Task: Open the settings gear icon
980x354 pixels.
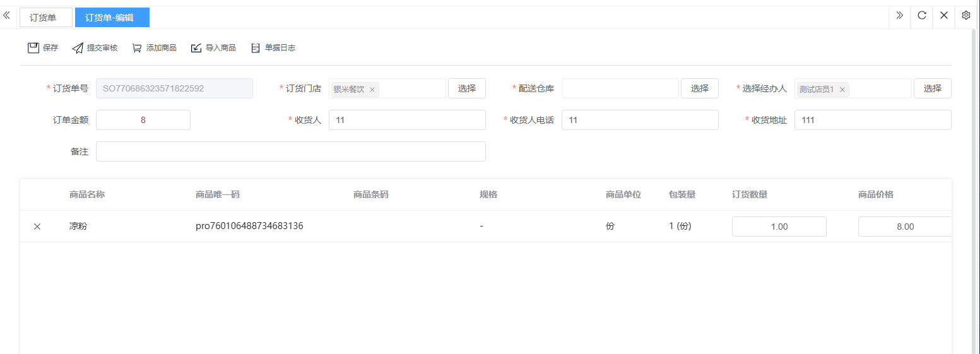Action: [x=965, y=16]
